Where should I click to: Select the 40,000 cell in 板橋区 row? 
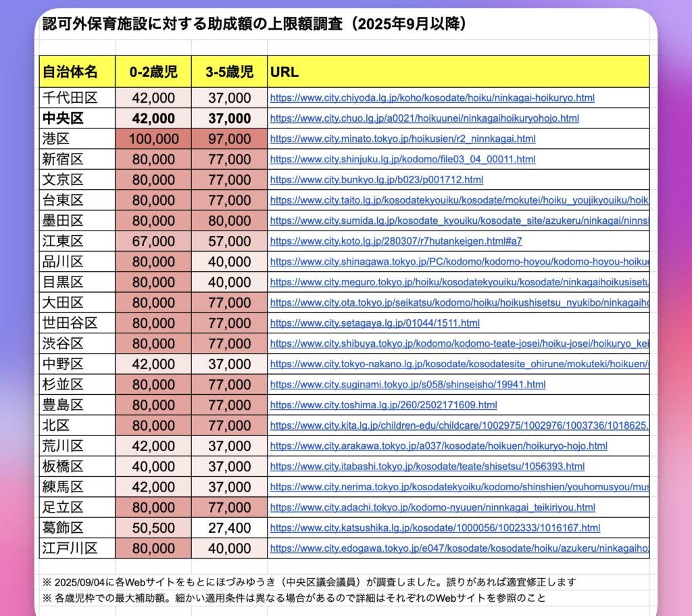(153, 466)
